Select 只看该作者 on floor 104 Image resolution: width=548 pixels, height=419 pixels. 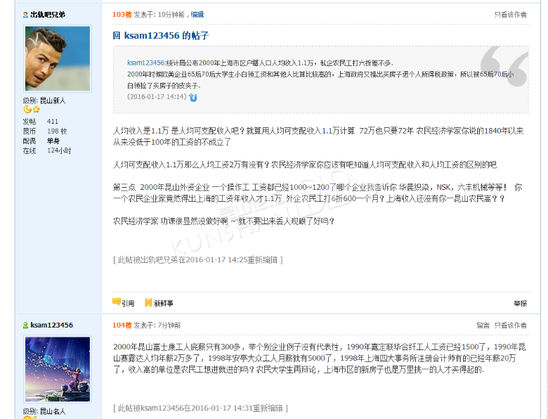[510, 325]
